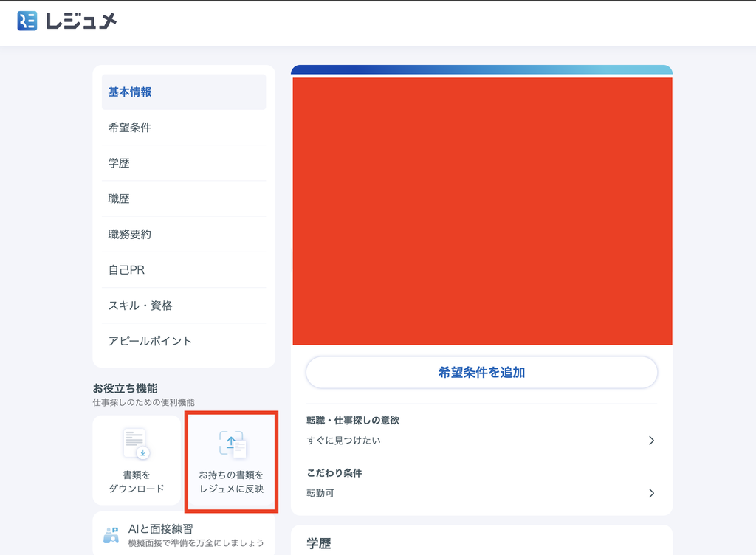Click the お持ちの書類をレジュメに反映 upload icon
The image size is (756, 555).
(232, 444)
